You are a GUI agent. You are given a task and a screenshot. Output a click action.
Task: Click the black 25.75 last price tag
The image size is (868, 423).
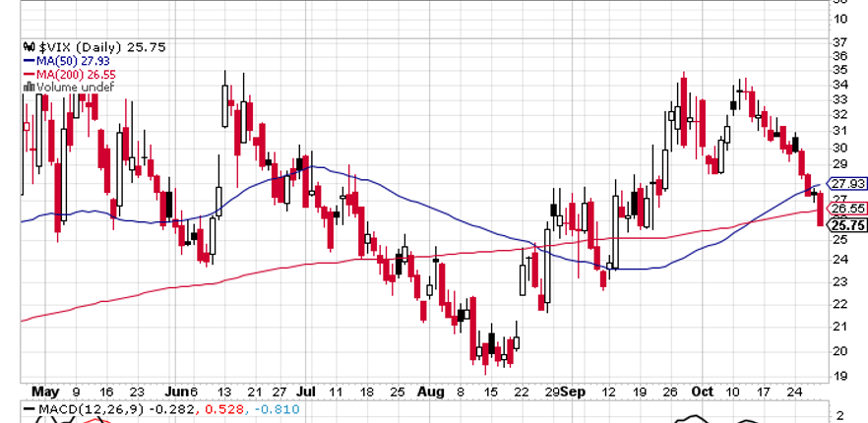coord(847,225)
